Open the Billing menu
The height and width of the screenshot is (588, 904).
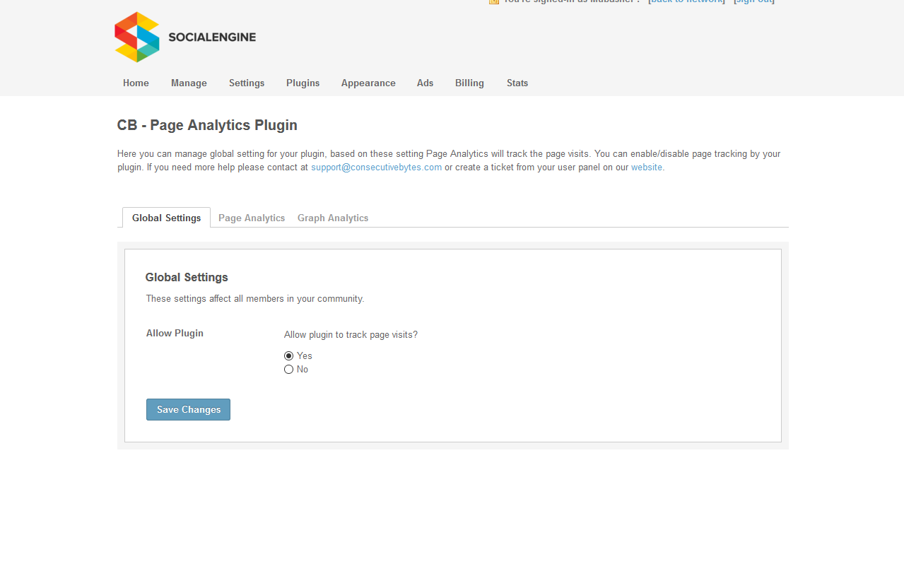click(x=469, y=83)
